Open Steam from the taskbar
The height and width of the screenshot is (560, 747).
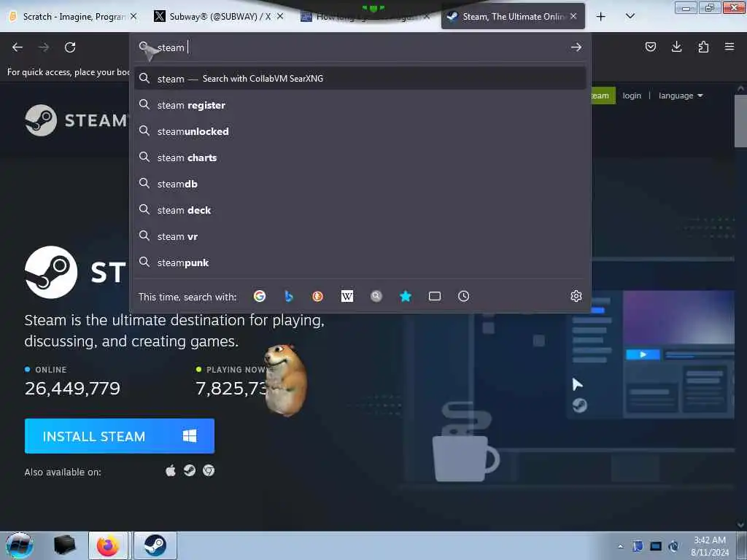pos(155,545)
